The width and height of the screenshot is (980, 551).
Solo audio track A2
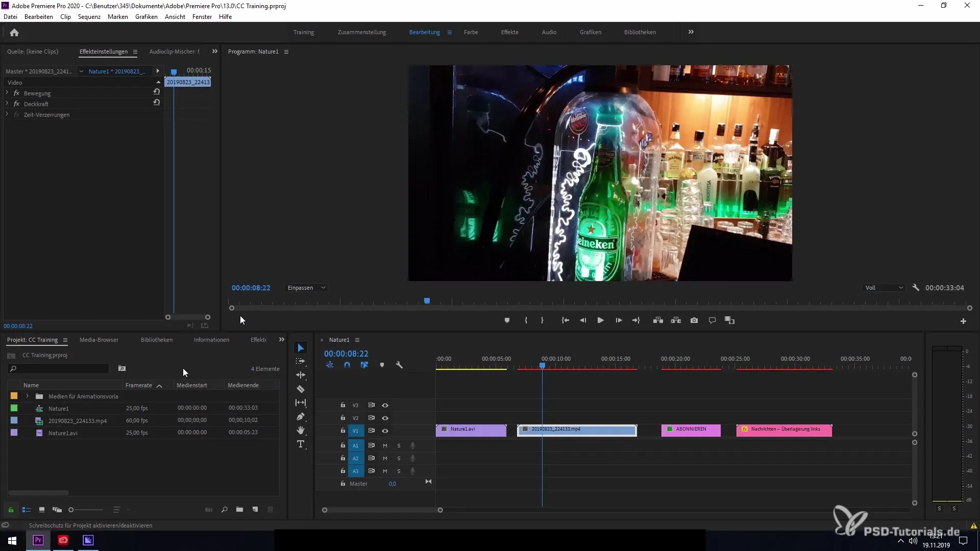coord(399,459)
